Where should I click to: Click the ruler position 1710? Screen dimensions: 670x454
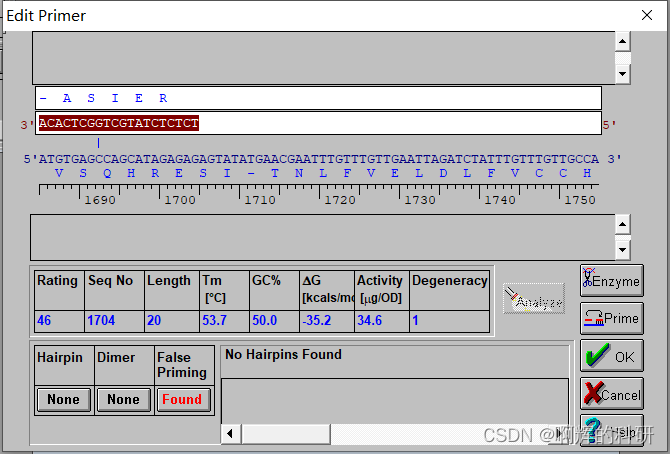[x=260, y=200]
